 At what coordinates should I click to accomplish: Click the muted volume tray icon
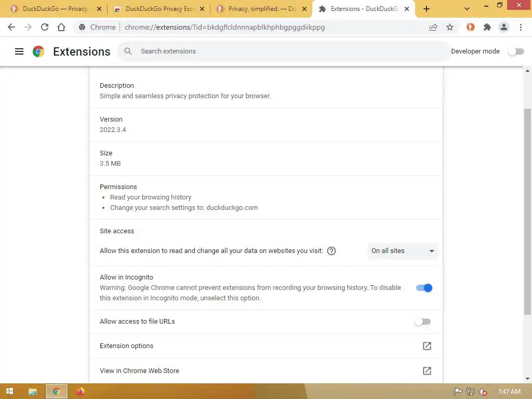coord(483,392)
